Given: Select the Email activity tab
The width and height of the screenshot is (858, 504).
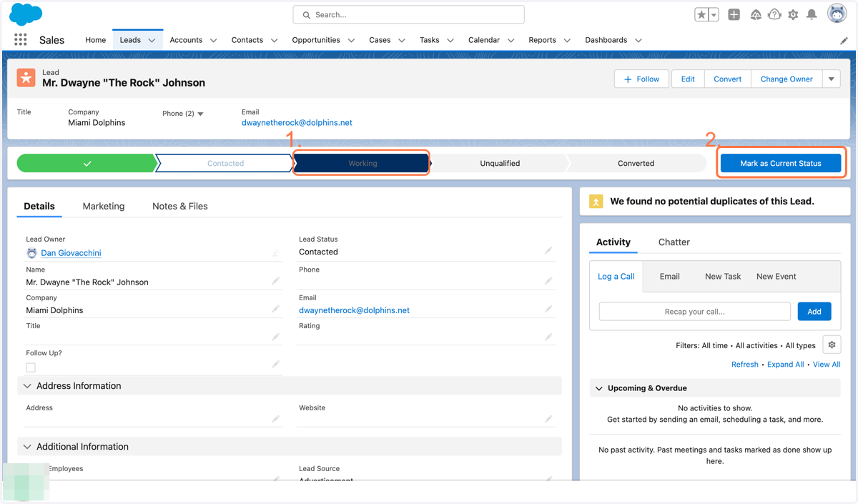Looking at the screenshot, I should point(669,277).
